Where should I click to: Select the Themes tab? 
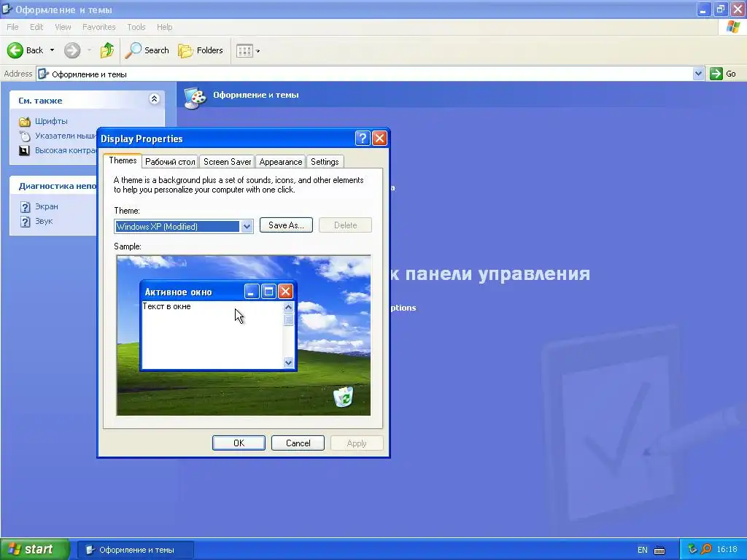pos(123,160)
